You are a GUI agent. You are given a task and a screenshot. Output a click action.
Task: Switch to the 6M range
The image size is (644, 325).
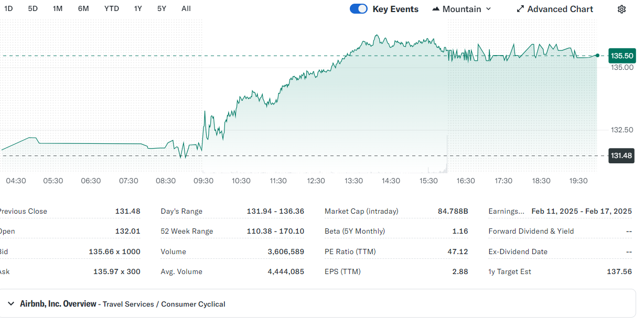click(x=83, y=8)
